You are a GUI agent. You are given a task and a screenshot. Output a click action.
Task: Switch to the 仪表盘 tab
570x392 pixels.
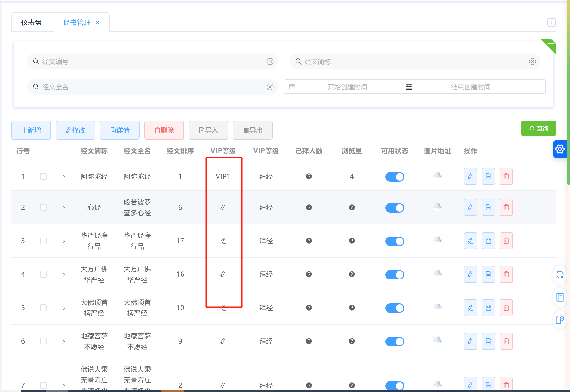tap(33, 22)
